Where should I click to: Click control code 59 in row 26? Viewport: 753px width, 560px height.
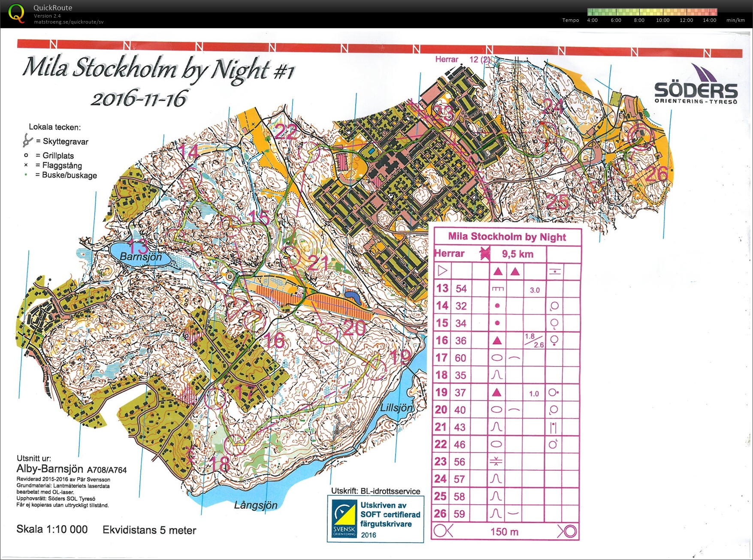pyautogui.click(x=460, y=514)
